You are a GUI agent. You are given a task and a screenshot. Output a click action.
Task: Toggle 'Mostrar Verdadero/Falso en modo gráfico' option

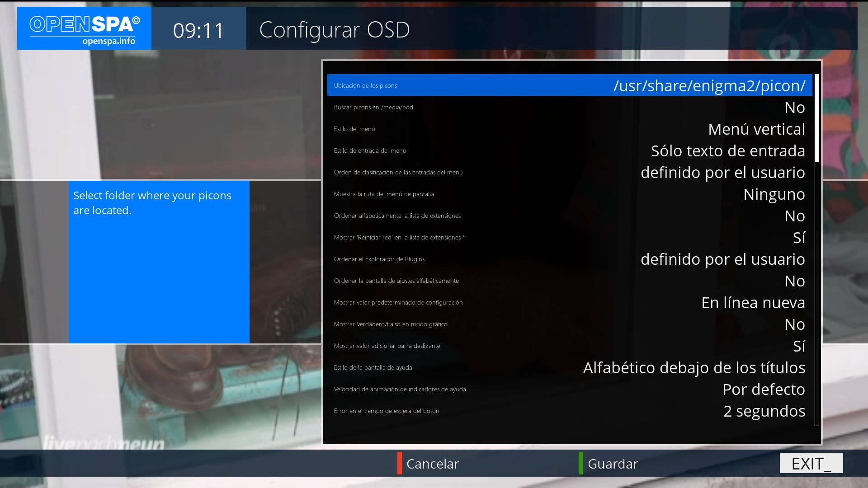795,324
